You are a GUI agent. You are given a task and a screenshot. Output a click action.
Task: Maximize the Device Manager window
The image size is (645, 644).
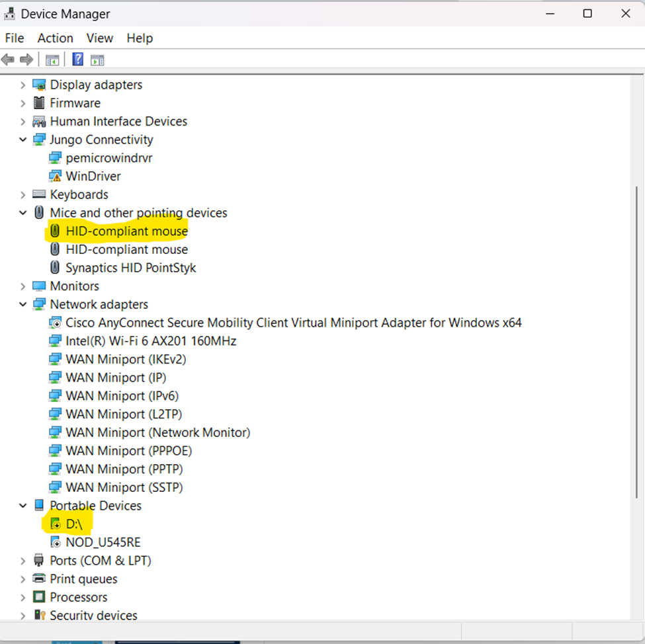point(587,14)
